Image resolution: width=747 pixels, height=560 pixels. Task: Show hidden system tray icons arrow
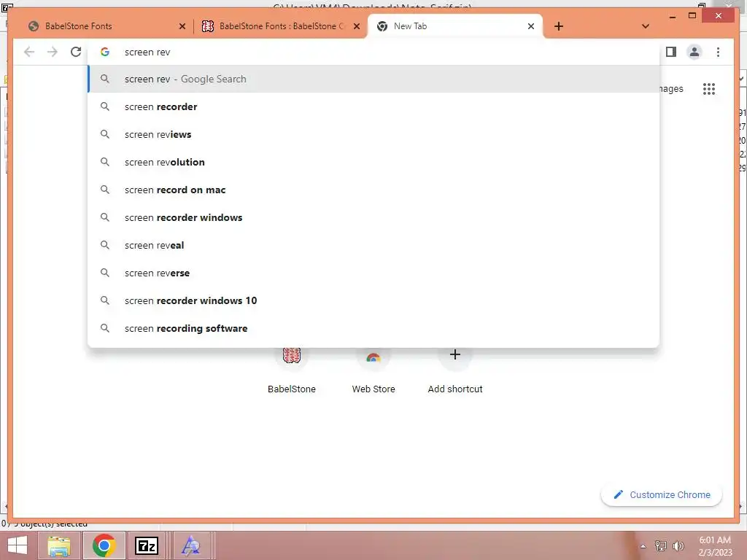(x=643, y=546)
